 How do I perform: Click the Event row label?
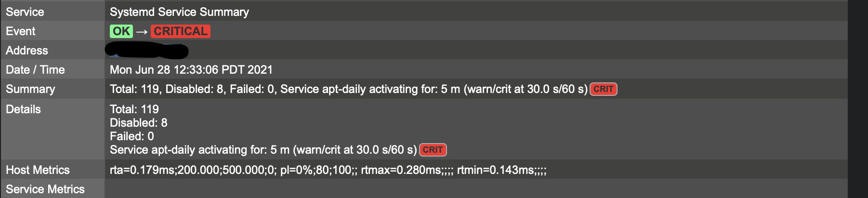(21, 31)
